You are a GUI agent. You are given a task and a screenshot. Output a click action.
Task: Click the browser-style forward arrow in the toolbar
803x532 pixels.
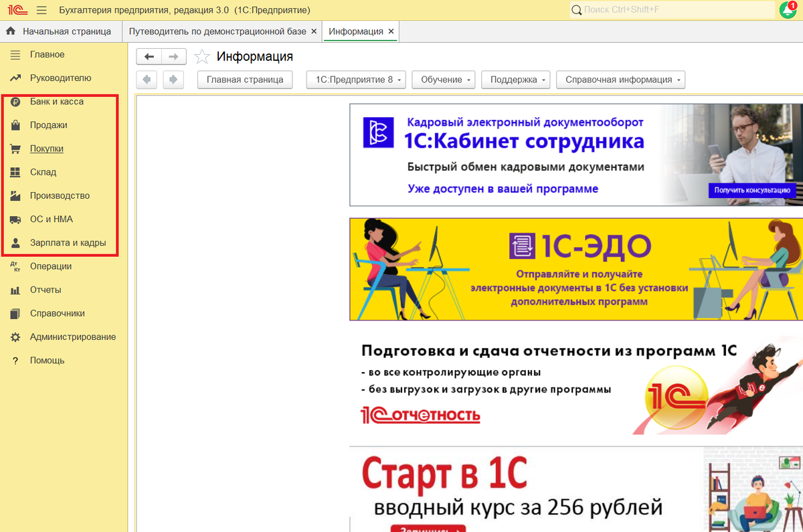pyautogui.click(x=173, y=80)
